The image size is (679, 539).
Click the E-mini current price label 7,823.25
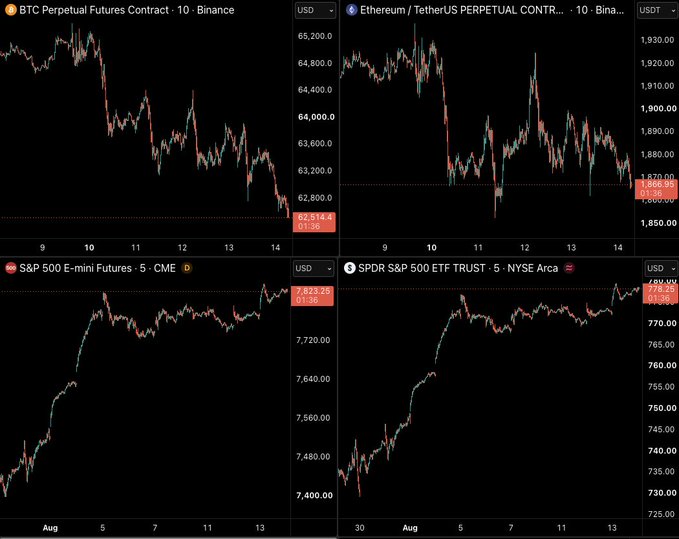click(312, 296)
